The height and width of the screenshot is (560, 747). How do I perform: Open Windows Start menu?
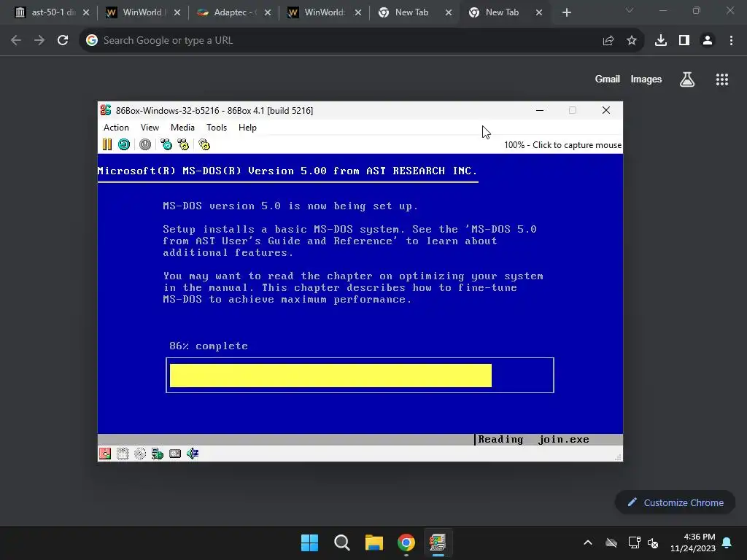click(x=309, y=542)
